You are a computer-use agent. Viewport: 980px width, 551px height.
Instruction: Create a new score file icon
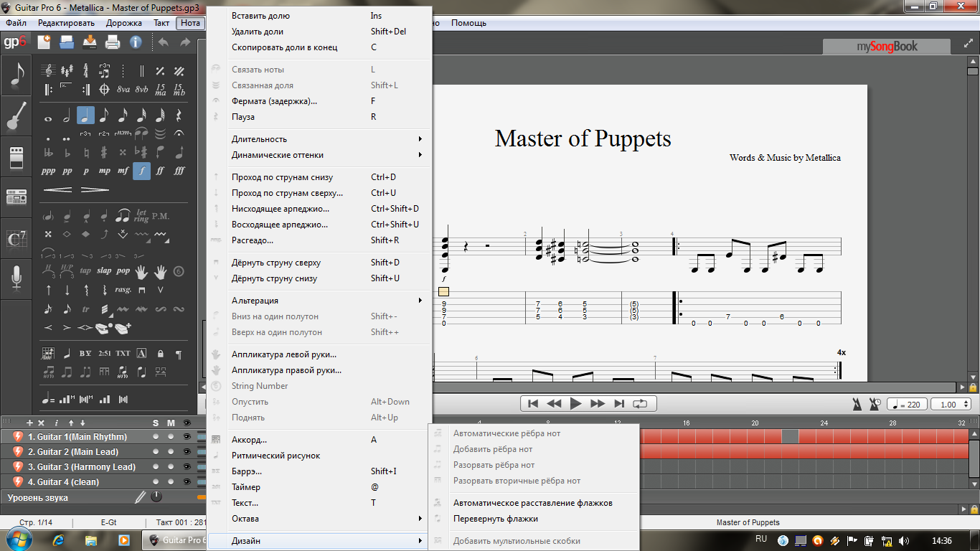[44, 42]
